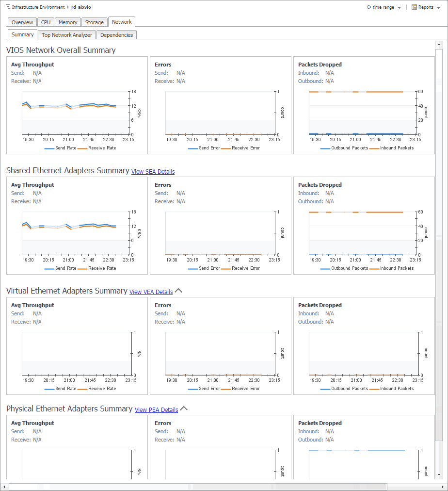Click the horizontal scrollbar left arrow
This screenshot has width=448, height=491.
point(5,487)
